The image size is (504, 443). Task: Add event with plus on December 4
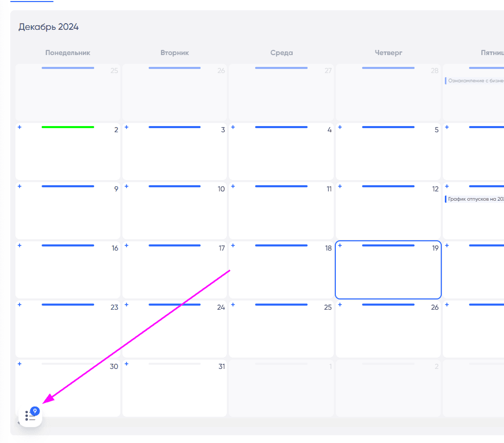click(233, 127)
